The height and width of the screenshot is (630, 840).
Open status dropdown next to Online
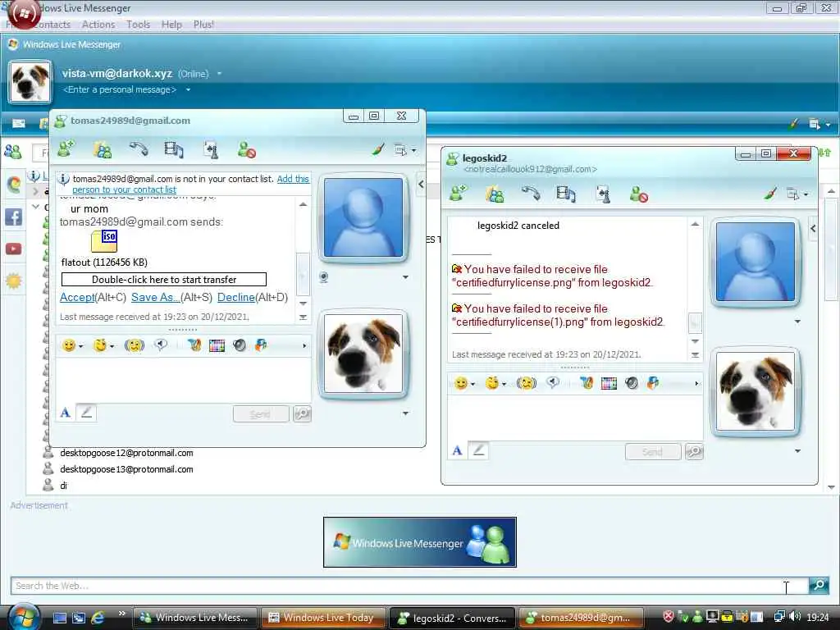(x=219, y=74)
